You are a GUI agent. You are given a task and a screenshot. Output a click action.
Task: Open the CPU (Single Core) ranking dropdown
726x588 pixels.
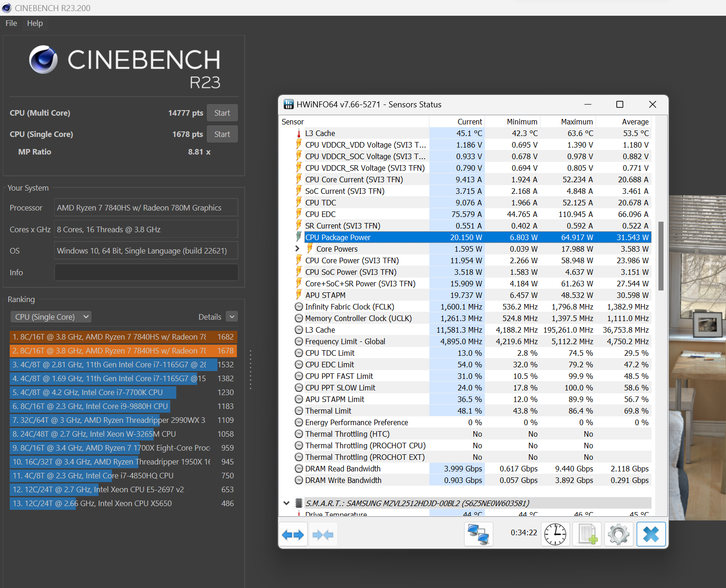tap(51, 317)
